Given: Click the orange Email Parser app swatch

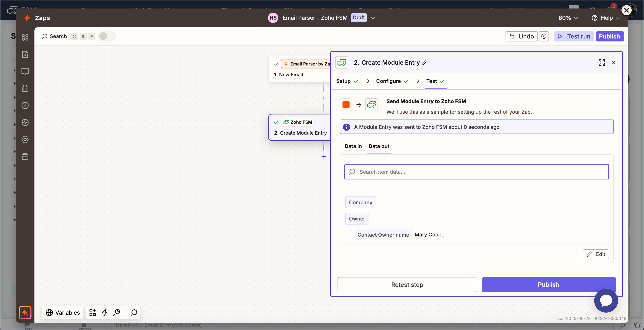Looking at the screenshot, I should click(x=346, y=104).
